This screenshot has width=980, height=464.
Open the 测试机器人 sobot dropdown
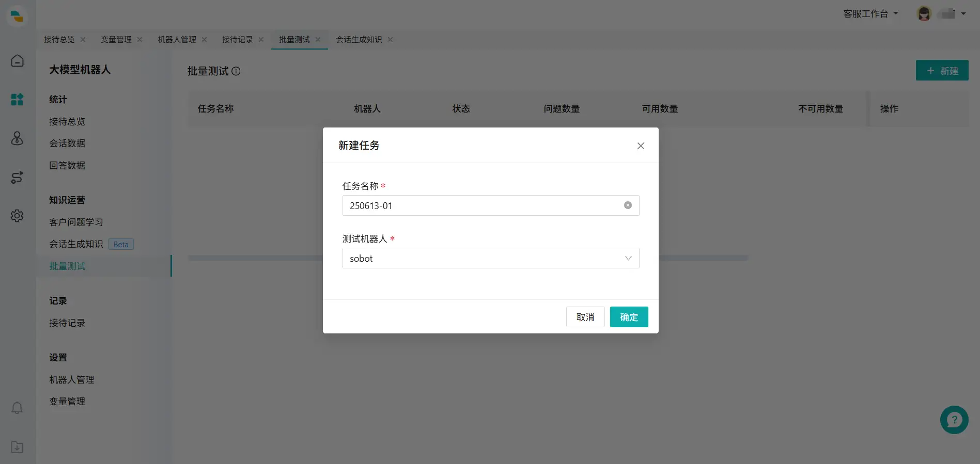click(x=491, y=258)
